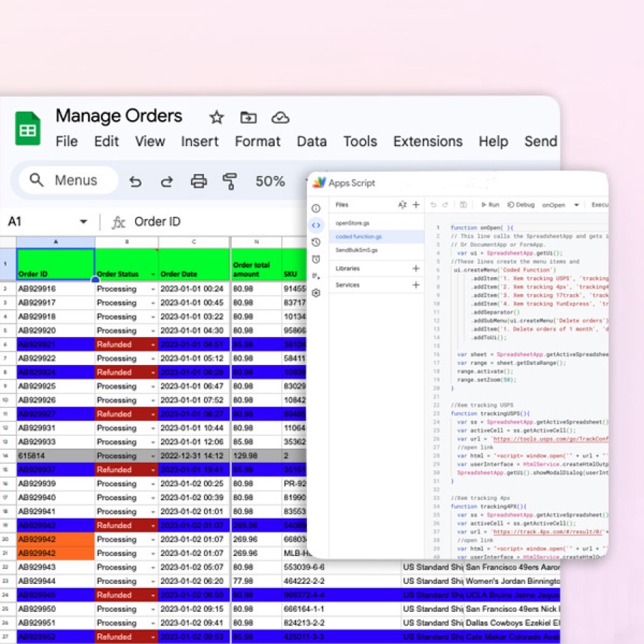Click the Print icon in Sheets toolbar
This screenshot has width=644, height=644.
coord(198,181)
